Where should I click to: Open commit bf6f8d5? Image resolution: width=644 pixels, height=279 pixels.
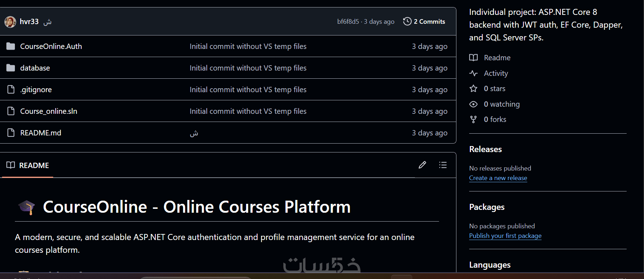click(348, 22)
